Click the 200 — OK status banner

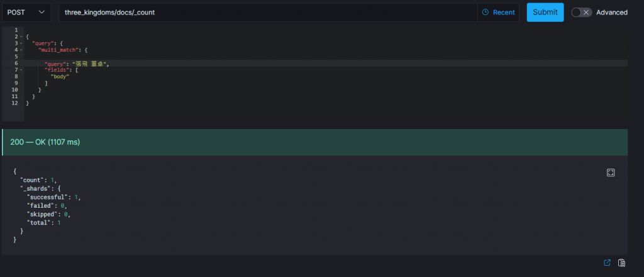(314, 142)
